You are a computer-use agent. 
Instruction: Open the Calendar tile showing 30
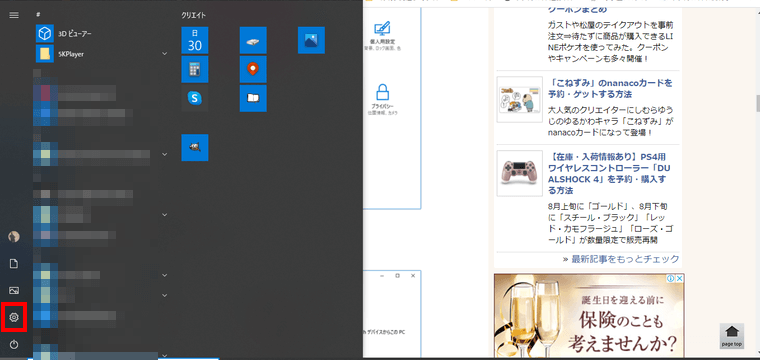(195, 40)
